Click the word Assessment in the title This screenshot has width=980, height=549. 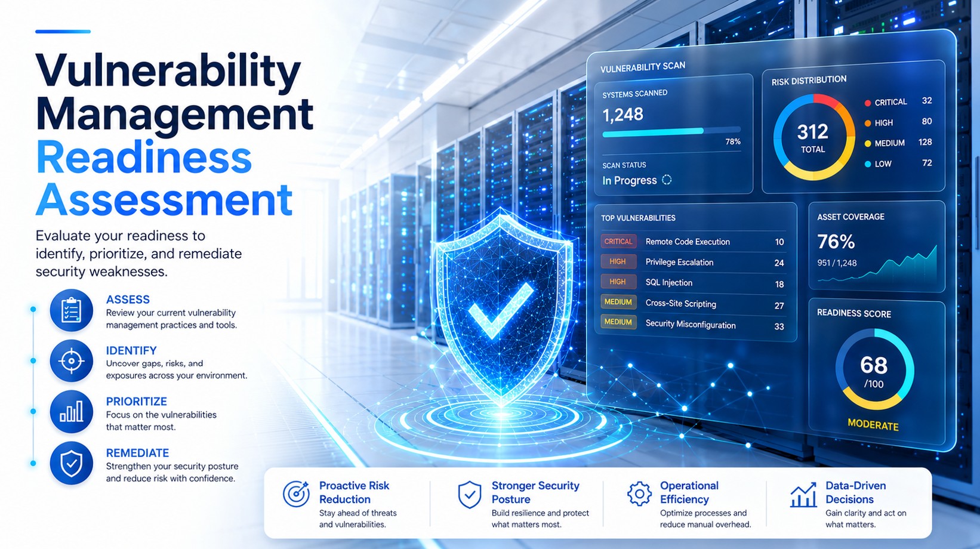pos(164,199)
